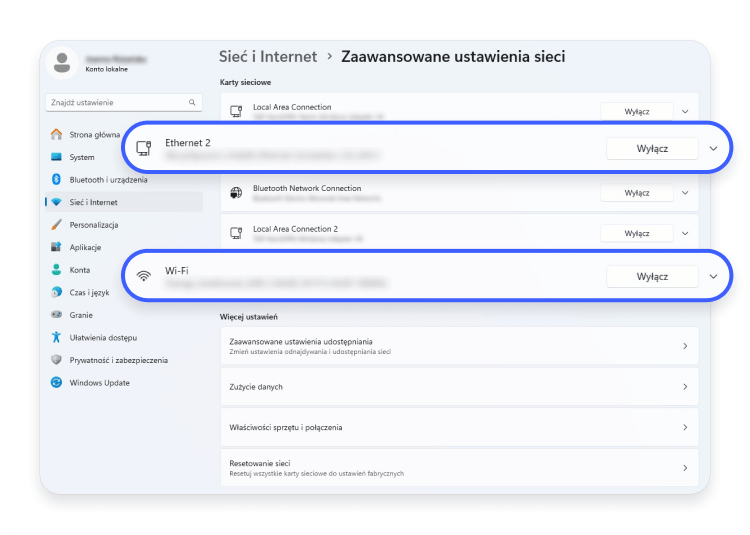Disable Wi-Fi with Wyłącz button
The width and height of the screenshot is (750, 535).
pyautogui.click(x=652, y=276)
